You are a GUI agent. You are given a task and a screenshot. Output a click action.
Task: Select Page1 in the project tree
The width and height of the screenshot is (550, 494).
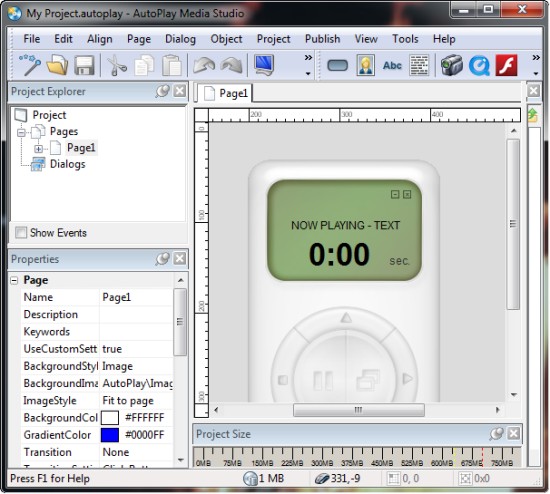(x=81, y=148)
